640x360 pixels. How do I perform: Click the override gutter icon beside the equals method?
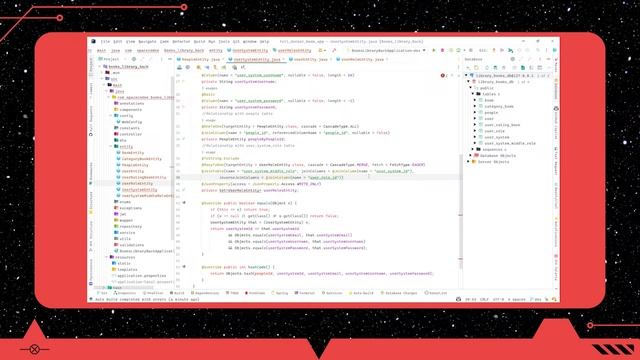[x=184, y=203]
